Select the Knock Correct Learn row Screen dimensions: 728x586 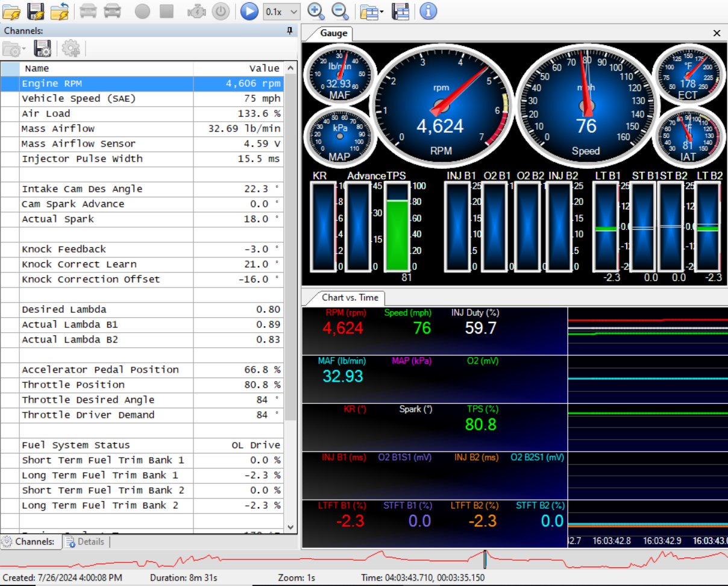pos(142,265)
